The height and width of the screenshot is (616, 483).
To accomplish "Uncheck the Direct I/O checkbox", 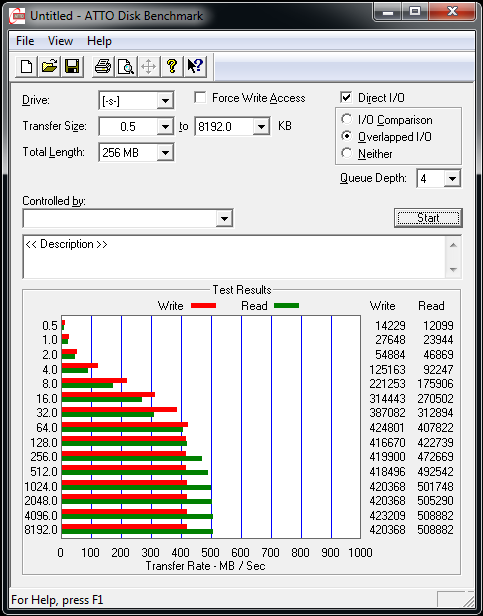I will (347, 97).
